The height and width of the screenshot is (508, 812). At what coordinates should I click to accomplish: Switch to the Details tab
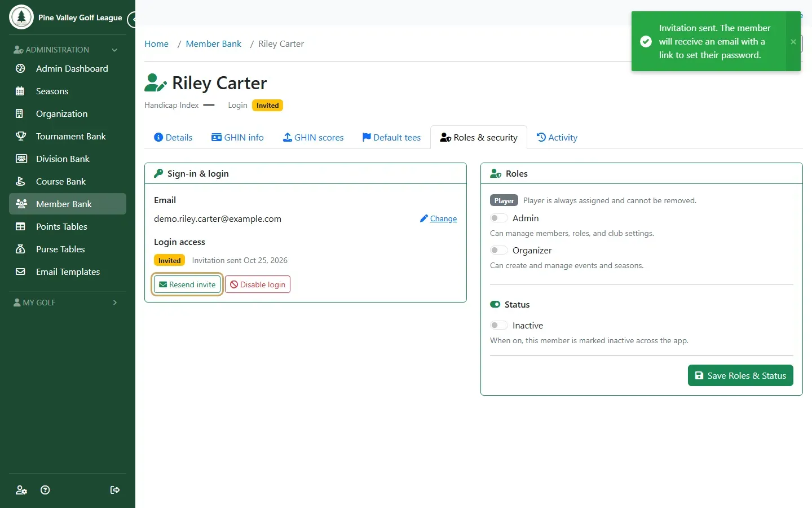[x=173, y=137]
